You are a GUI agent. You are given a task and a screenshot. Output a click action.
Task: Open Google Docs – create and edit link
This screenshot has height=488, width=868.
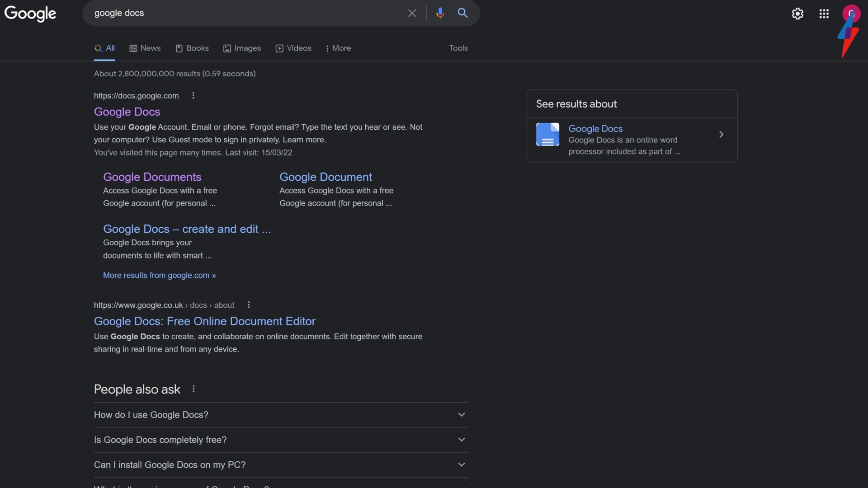point(187,229)
